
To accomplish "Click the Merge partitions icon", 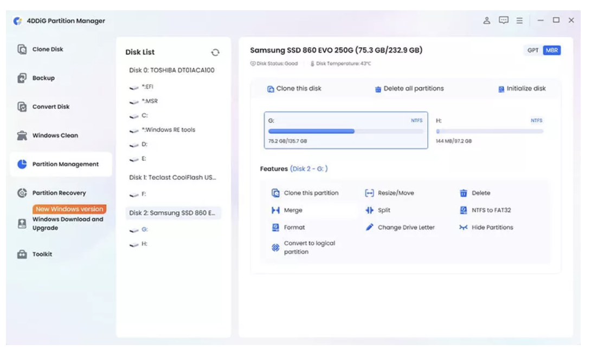I will tap(275, 210).
